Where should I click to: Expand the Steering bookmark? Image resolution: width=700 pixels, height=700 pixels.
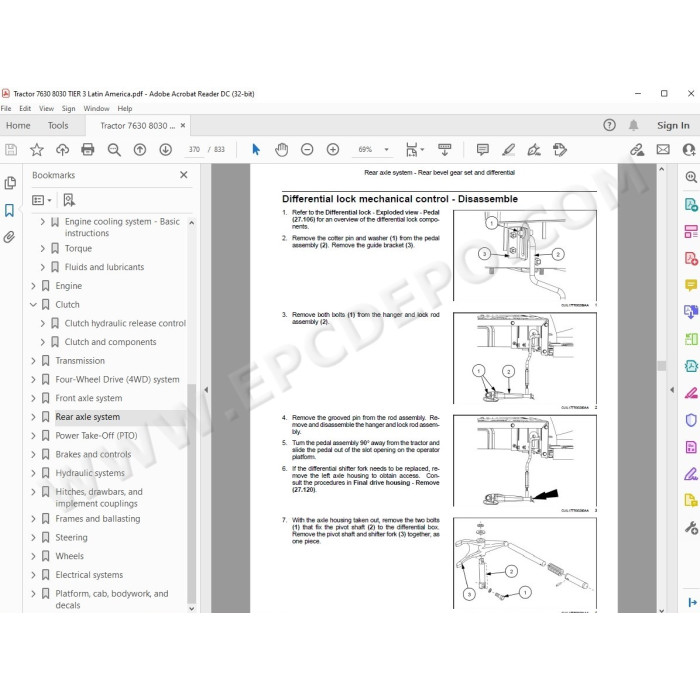point(33,538)
